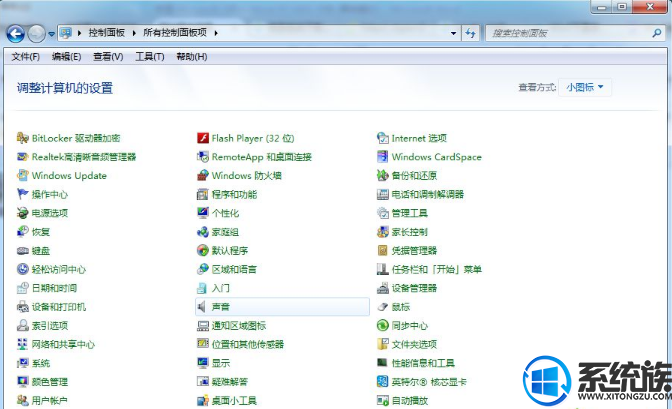Open the 工具(T) menu
This screenshot has width=672, height=409.
150,57
